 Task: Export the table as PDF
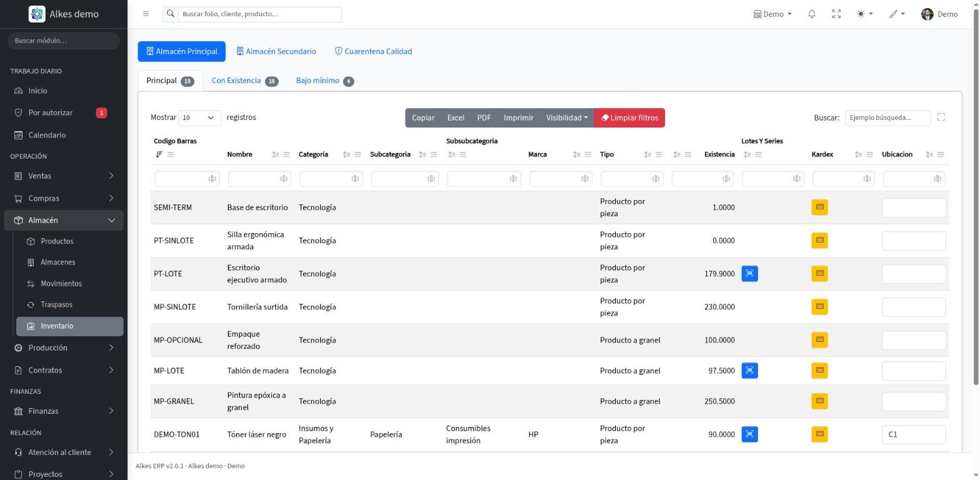click(x=484, y=117)
